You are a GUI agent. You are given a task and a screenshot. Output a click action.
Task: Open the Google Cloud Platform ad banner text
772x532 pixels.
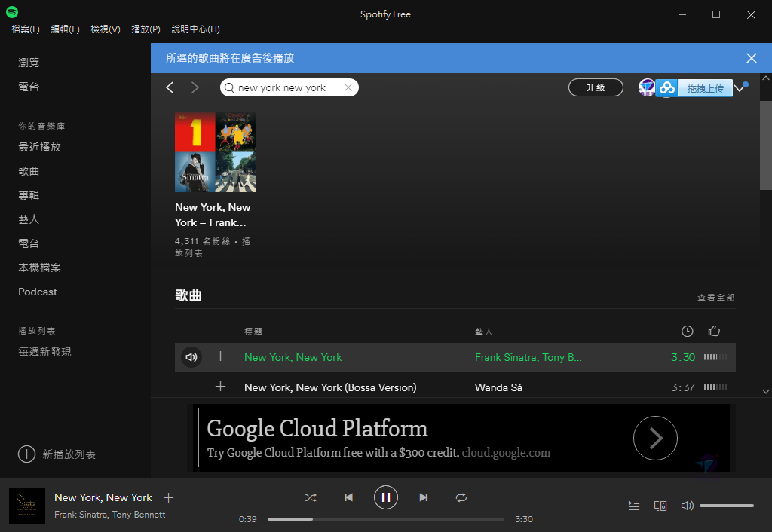pyautogui.click(x=378, y=438)
